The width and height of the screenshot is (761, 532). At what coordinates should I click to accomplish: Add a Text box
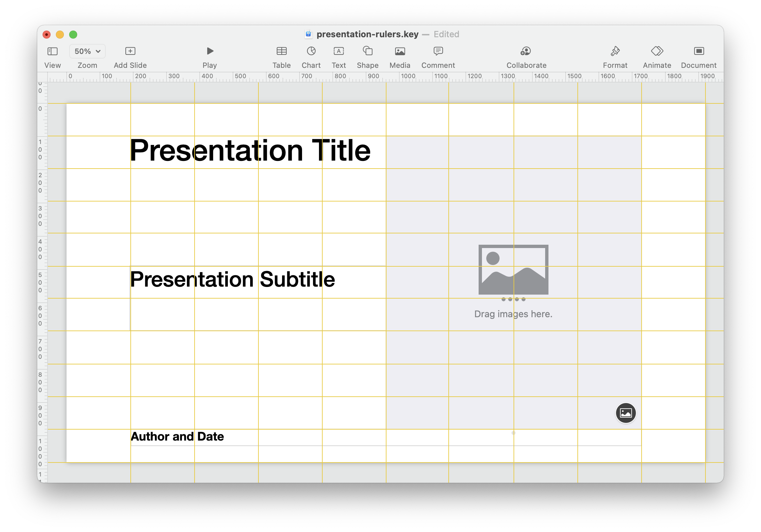point(339,52)
